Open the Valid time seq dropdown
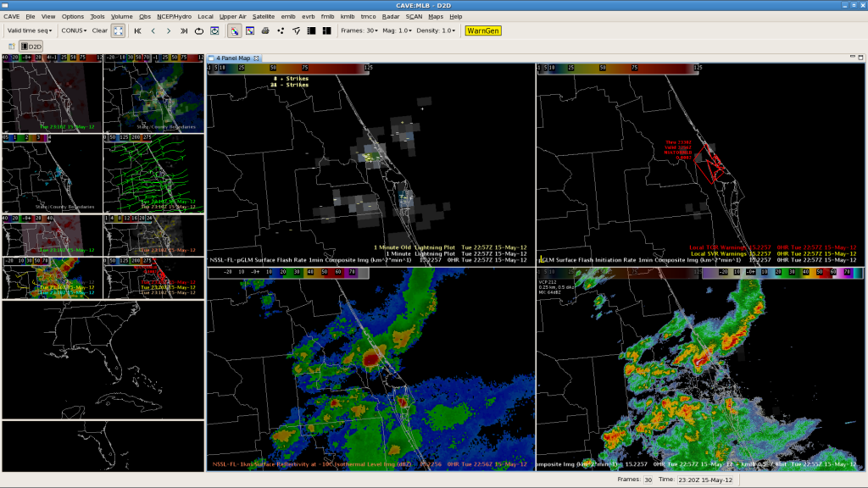 pos(28,30)
